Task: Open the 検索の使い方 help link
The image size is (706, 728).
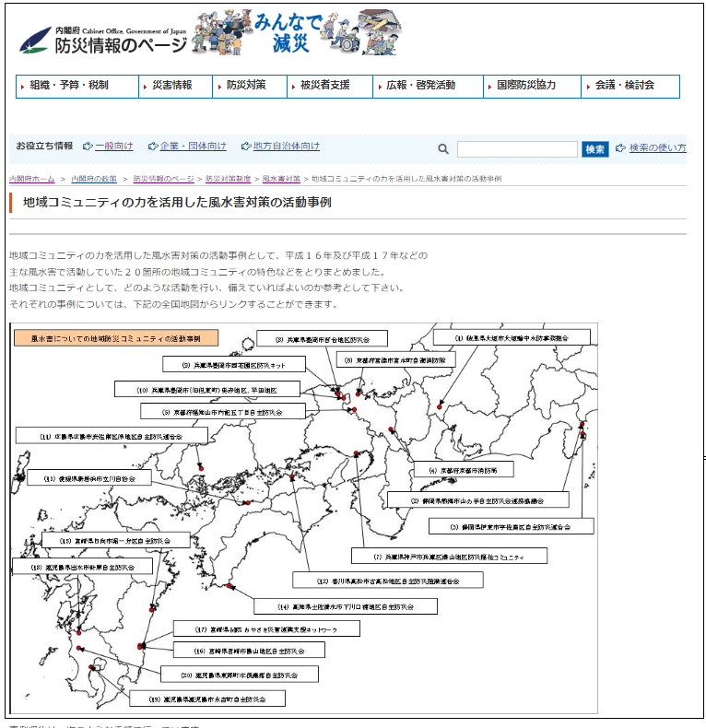Action: coord(658,148)
